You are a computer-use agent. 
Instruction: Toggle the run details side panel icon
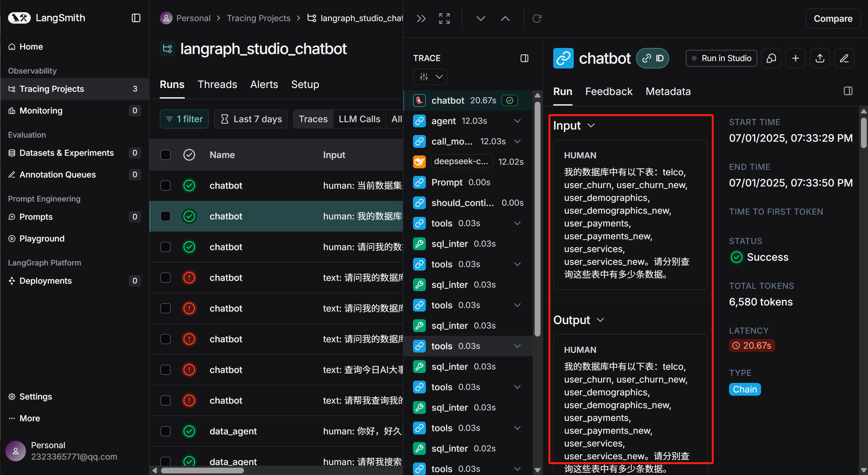coord(848,91)
